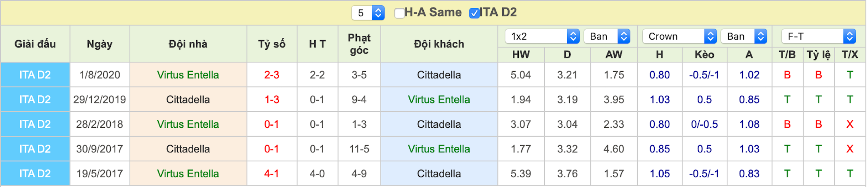
Task: Click the 4-1 score on 19/5/2017
Action: pos(271,174)
